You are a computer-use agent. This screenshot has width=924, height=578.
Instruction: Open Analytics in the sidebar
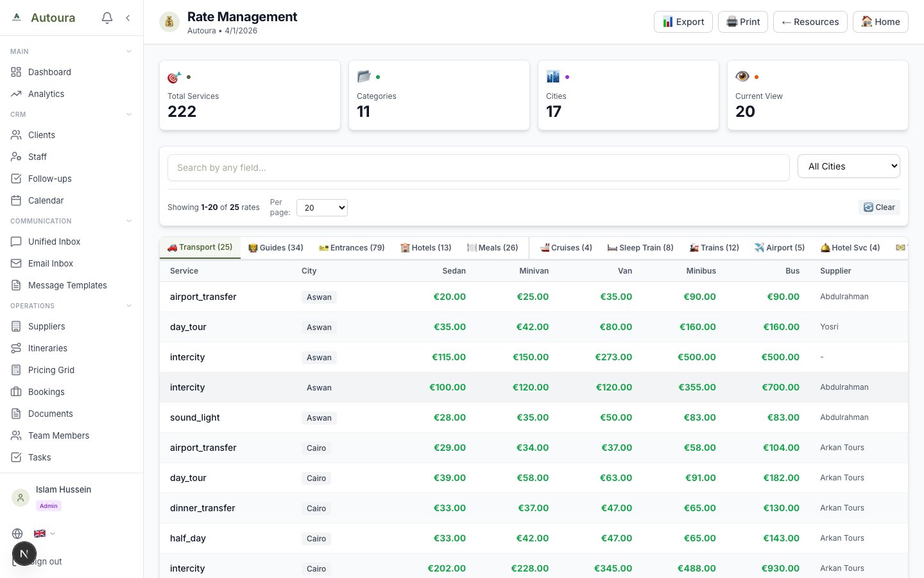[71, 94]
